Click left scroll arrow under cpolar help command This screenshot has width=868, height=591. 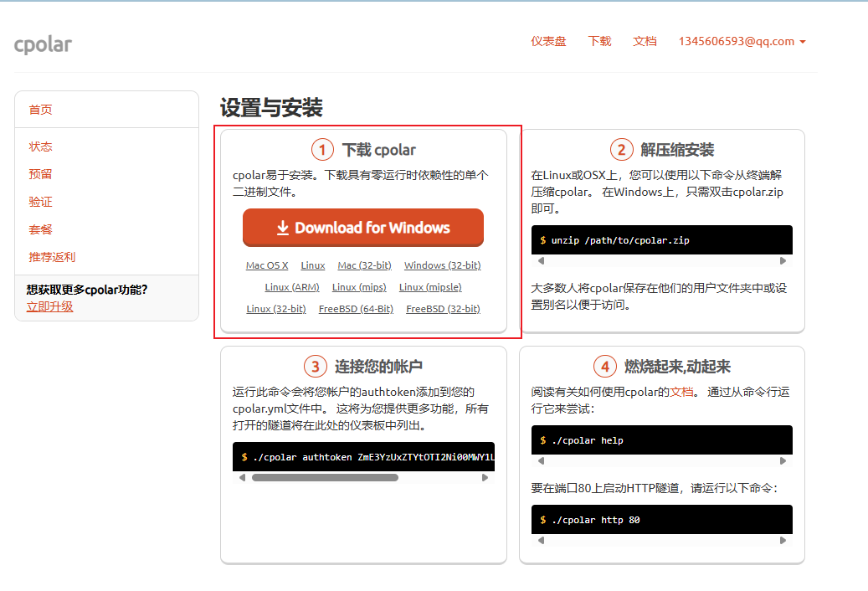(541, 461)
